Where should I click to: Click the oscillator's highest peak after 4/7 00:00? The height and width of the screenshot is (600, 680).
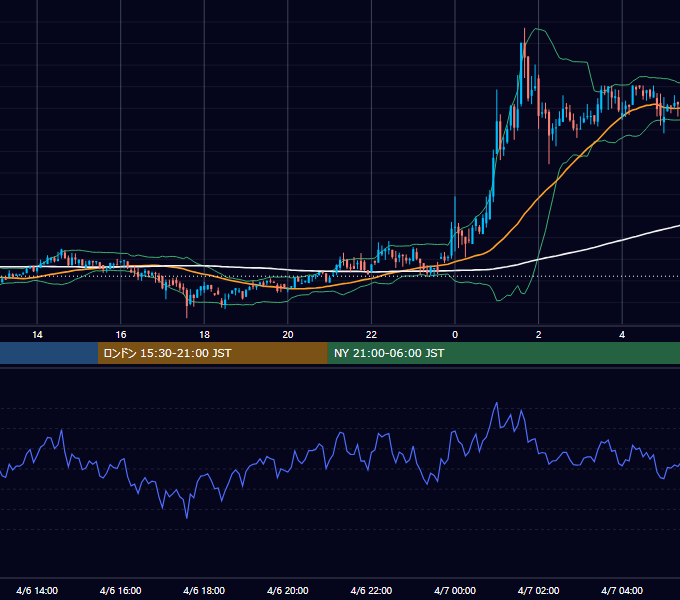click(497, 403)
